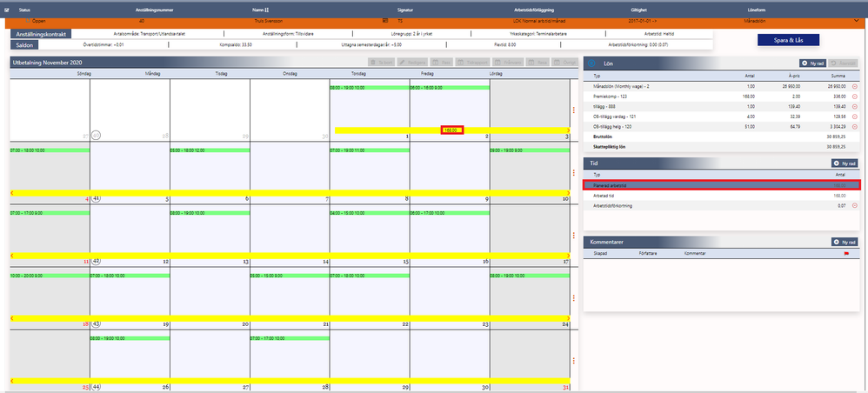This screenshot has width=868, height=393.
Task: Click the red flag icon in Kommentarer
Action: pos(846,254)
